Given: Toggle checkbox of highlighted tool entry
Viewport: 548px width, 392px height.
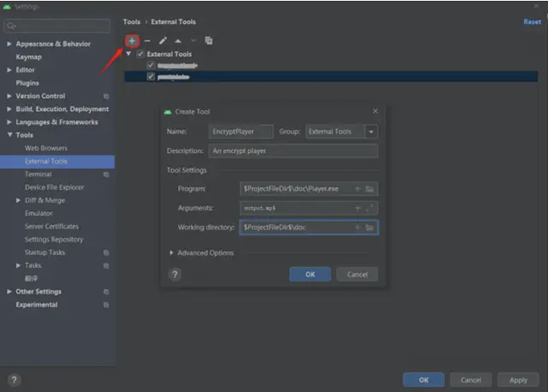Looking at the screenshot, I should pyautogui.click(x=151, y=77).
